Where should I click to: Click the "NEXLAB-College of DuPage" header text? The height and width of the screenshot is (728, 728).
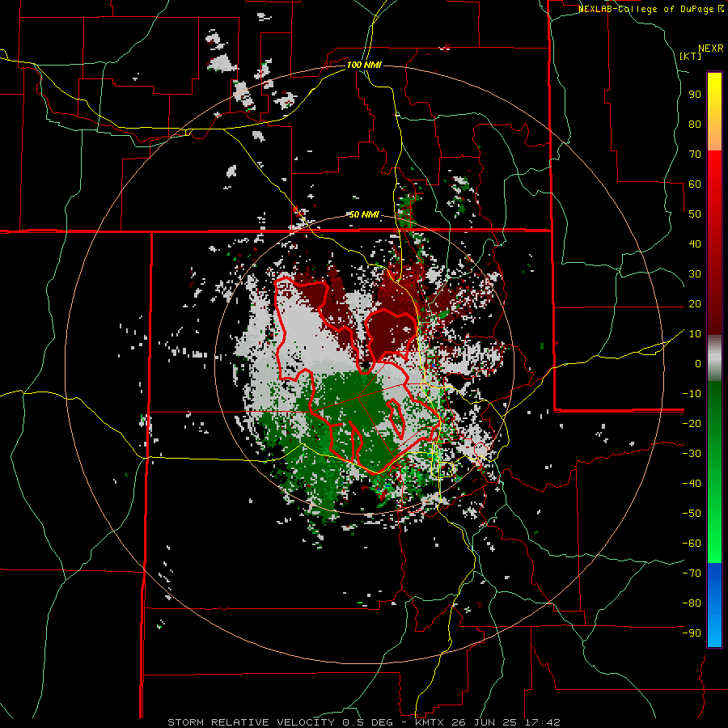[x=647, y=9]
